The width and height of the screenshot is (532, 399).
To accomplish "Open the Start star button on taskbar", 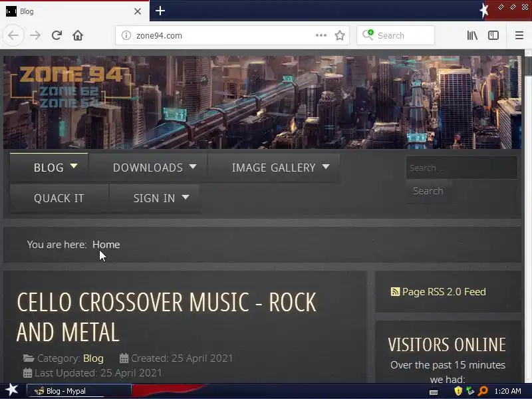I will pos(12,390).
